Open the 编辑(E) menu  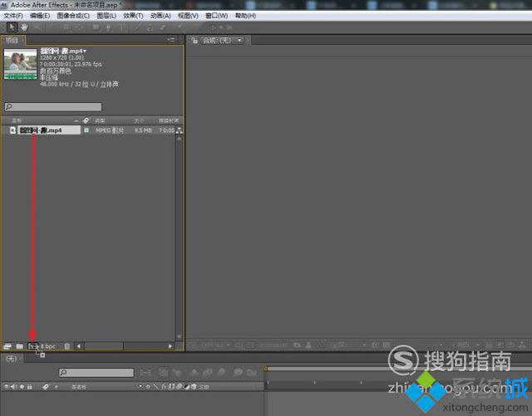40,16
